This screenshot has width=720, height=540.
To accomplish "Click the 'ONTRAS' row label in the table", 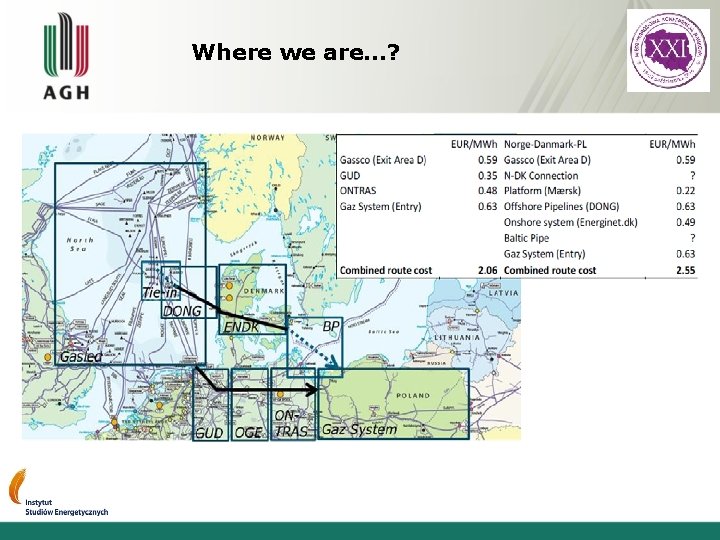I will point(358,191).
